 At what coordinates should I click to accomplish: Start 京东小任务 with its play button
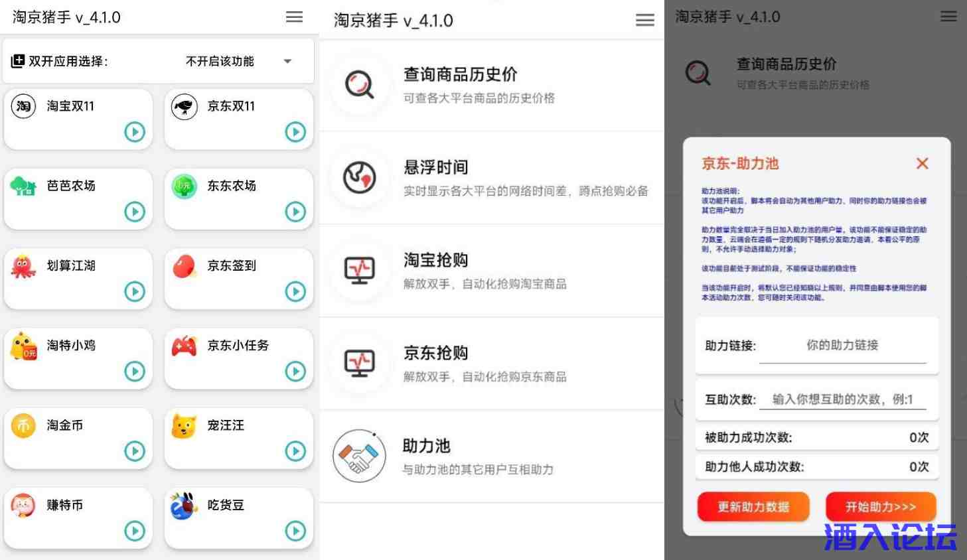click(x=295, y=371)
